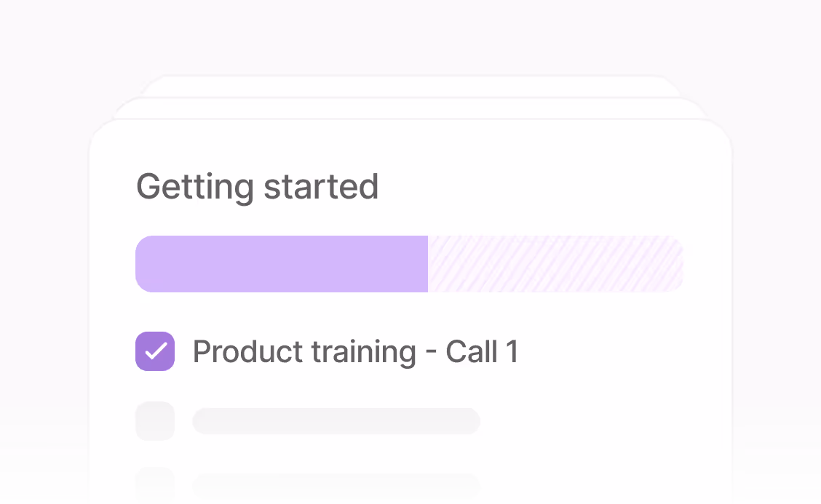
Task: Click the striped unfilled section of progress bar
Action: pyautogui.click(x=553, y=264)
